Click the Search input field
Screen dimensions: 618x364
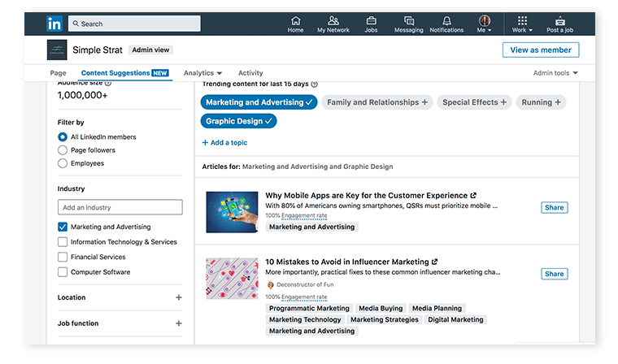(x=134, y=24)
